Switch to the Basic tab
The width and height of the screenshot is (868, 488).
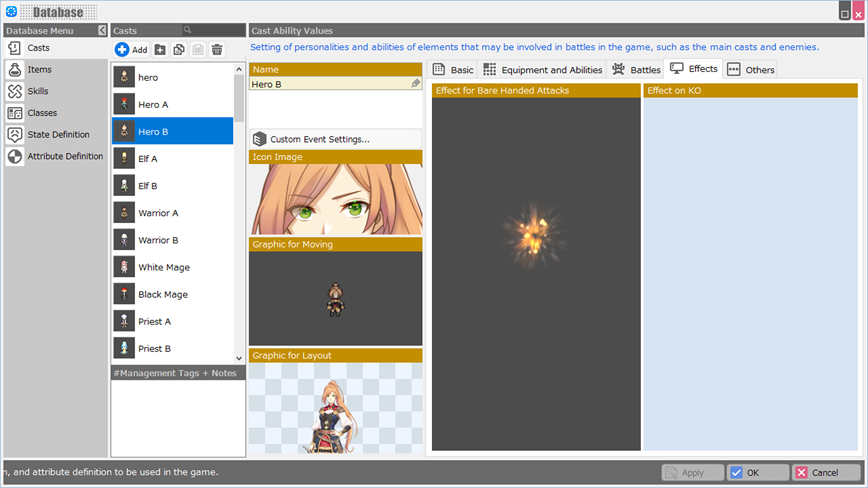coord(453,70)
